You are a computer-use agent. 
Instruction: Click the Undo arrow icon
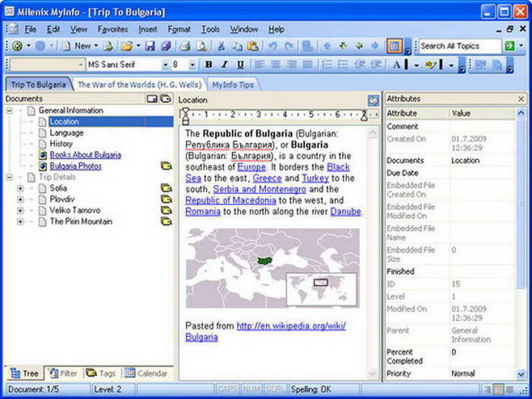(272, 46)
